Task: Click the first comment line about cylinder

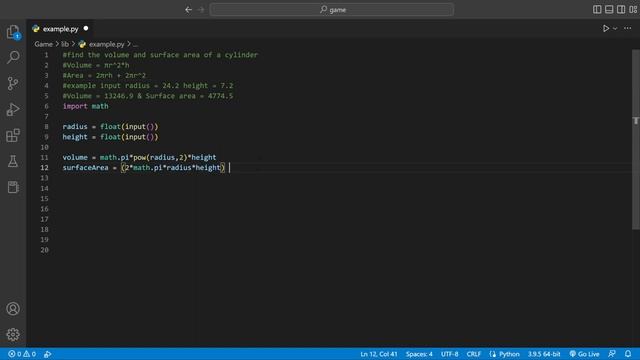Action: click(160, 55)
